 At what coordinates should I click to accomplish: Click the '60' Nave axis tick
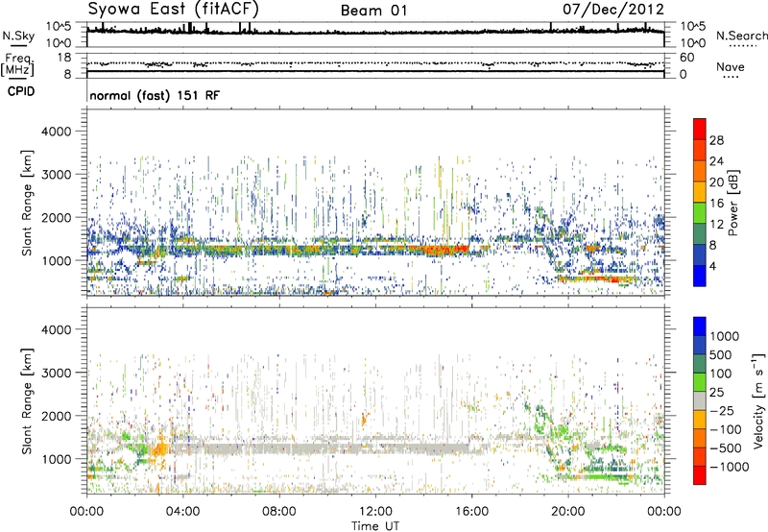[686, 58]
